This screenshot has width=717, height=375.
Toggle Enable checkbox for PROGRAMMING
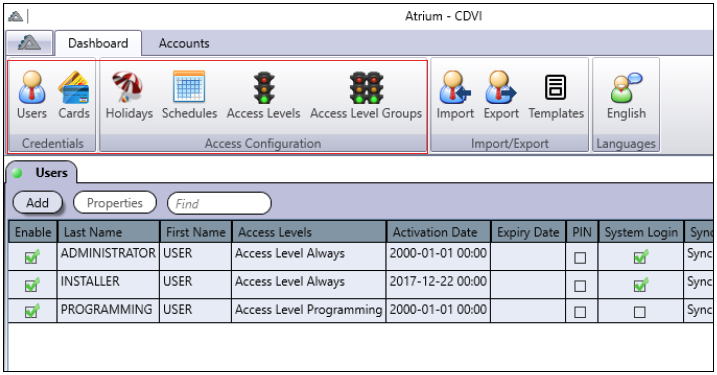(32, 311)
